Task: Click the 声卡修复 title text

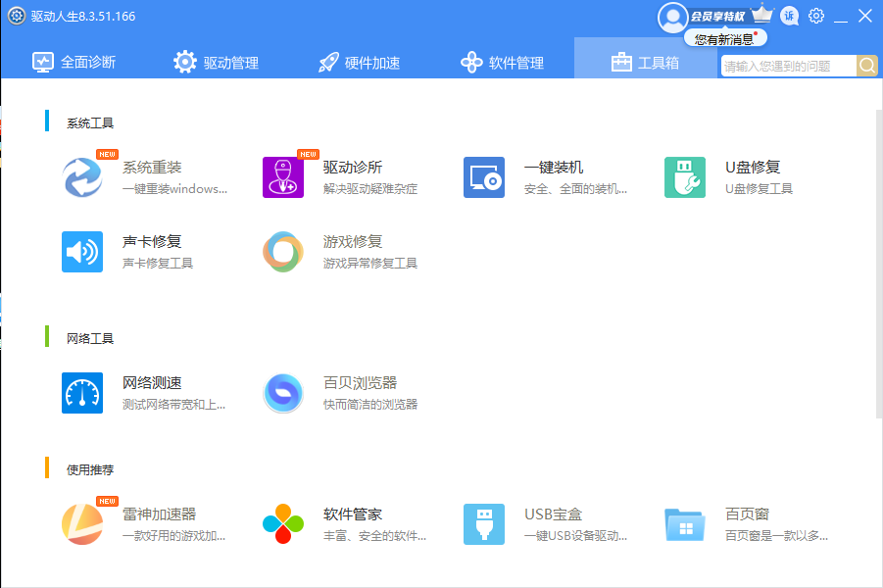Action: coord(152,242)
